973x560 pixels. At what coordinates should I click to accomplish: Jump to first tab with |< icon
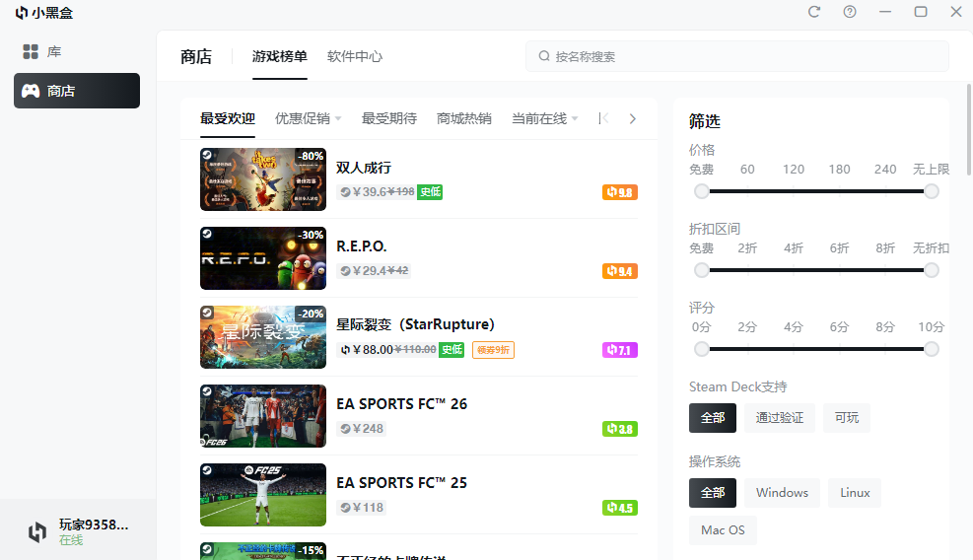click(603, 118)
